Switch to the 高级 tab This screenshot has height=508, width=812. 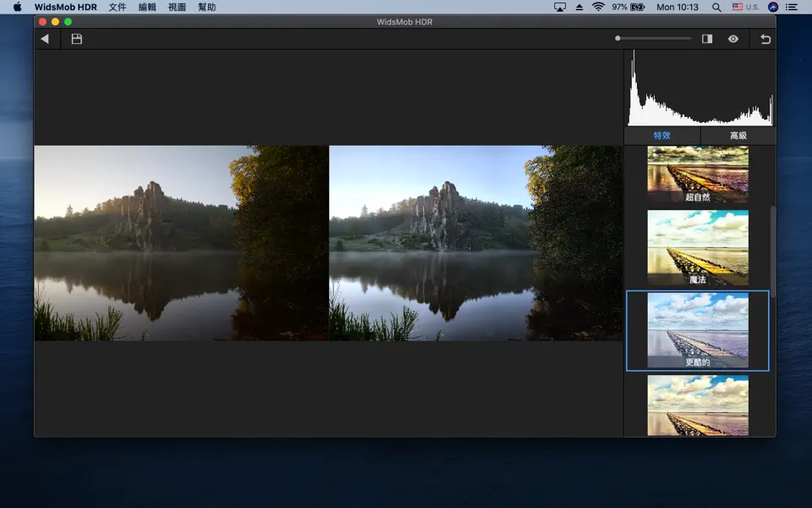pyautogui.click(x=737, y=135)
